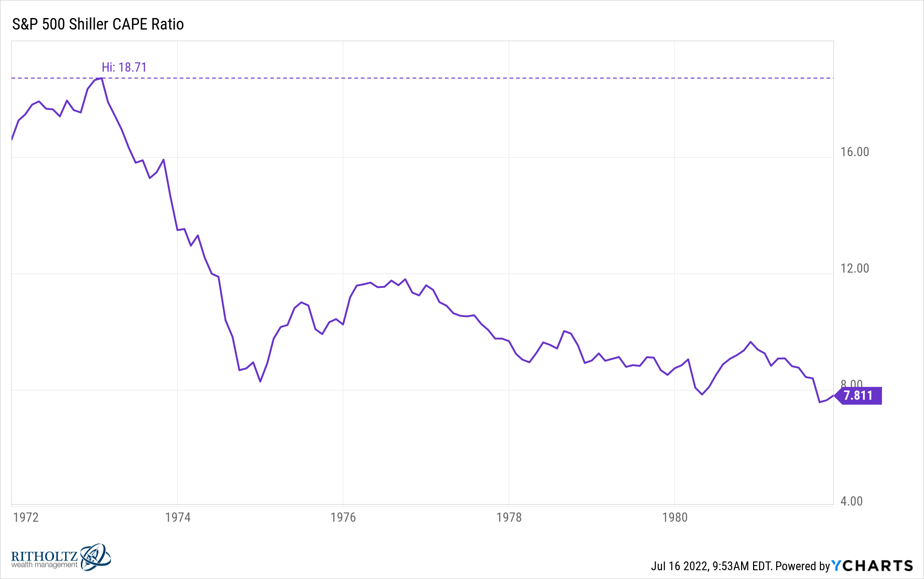Click the chart title S&P 500 Shiller CAPE Ratio
924x579 pixels.
(x=98, y=24)
